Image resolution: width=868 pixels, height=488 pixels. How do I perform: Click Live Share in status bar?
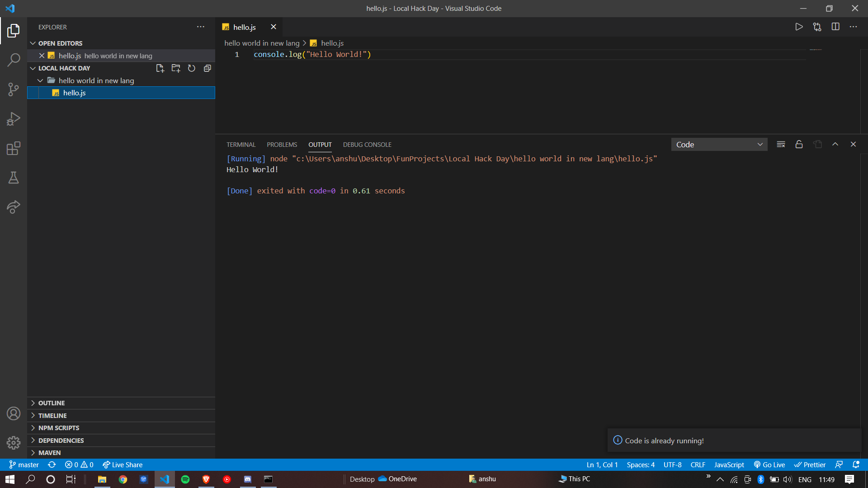[x=123, y=465]
